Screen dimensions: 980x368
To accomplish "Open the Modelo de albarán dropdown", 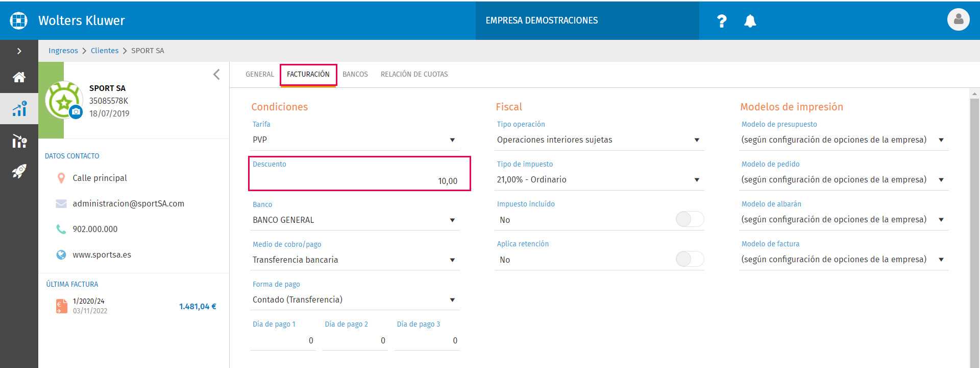I will pos(844,220).
